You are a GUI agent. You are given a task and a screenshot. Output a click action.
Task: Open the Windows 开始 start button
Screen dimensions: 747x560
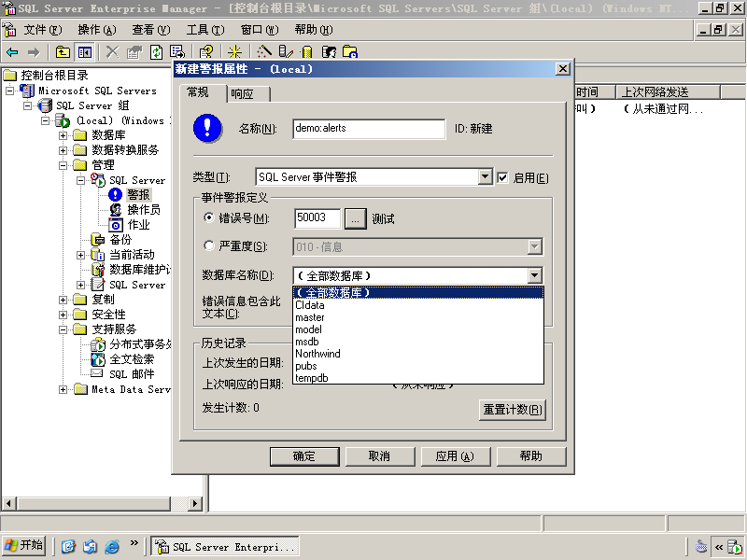click(x=24, y=546)
